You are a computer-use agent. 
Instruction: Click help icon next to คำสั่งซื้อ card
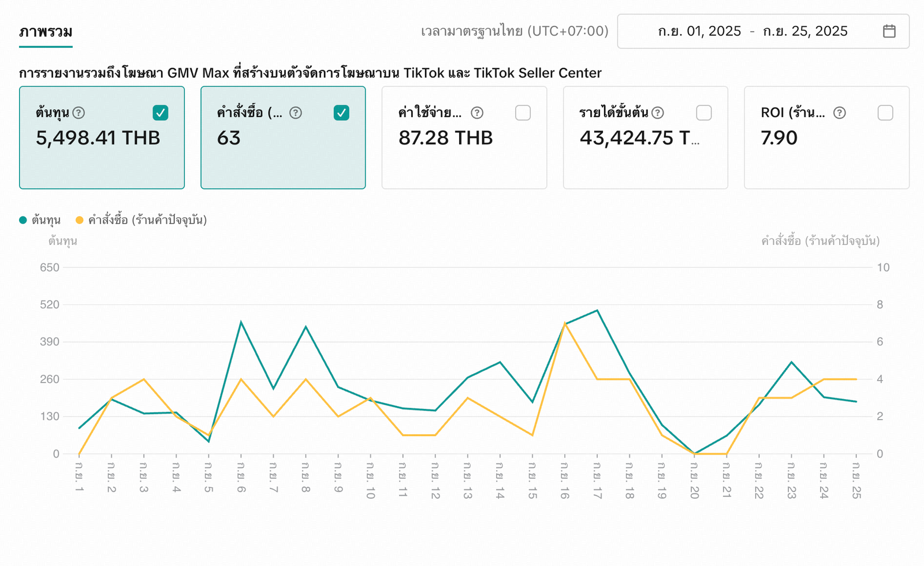(x=295, y=113)
